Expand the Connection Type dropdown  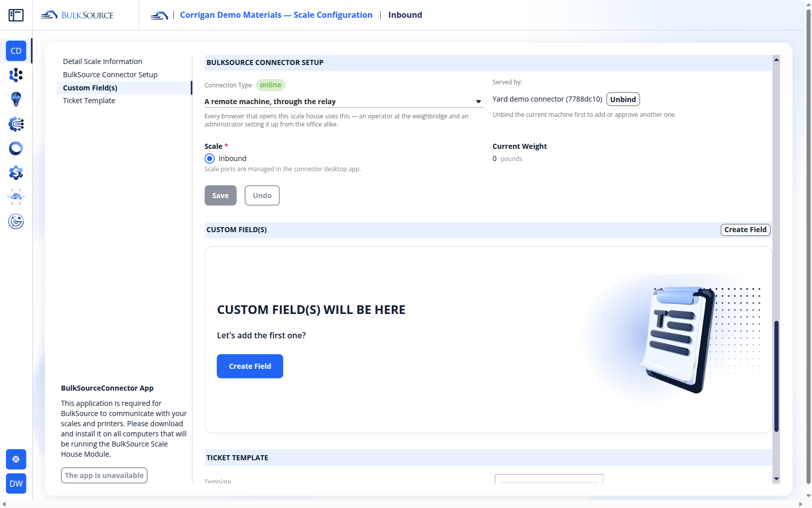tap(344, 102)
